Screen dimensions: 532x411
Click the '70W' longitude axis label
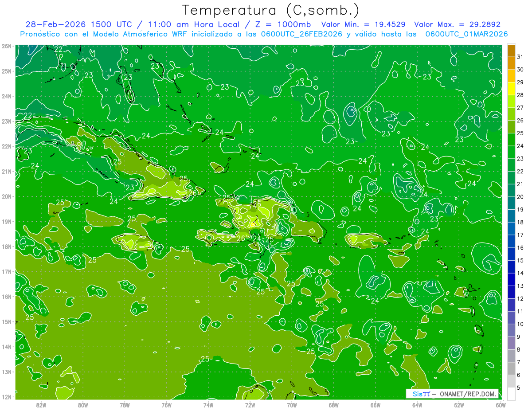[292, 405]
